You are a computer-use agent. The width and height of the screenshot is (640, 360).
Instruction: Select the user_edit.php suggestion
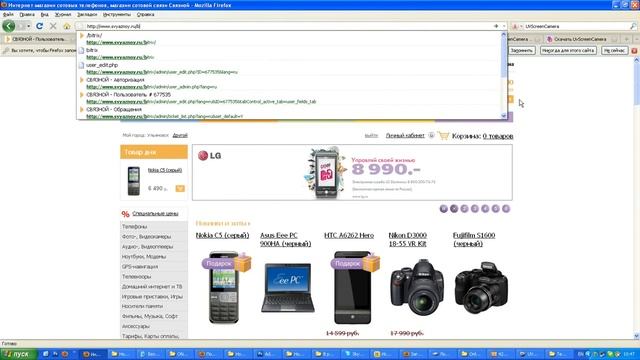click(x=290, y=68)
